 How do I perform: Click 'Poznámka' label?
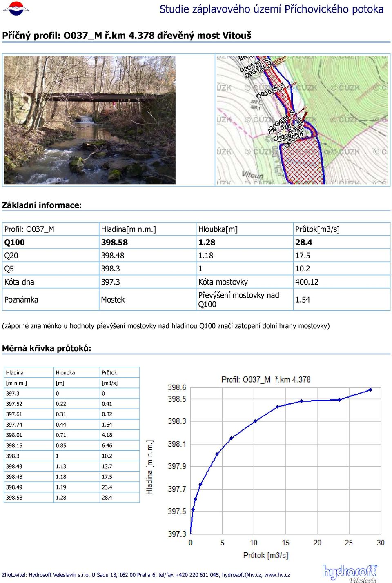click(21, 300)
